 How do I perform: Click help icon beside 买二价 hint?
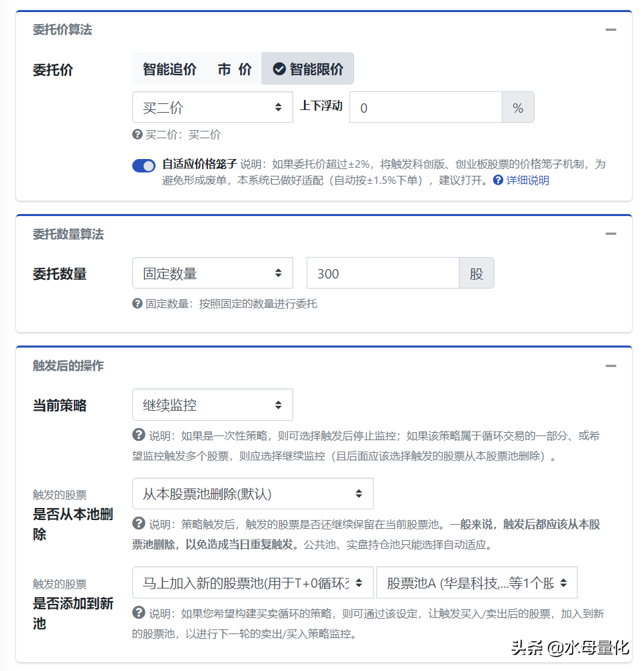click(x=138, y=134)
